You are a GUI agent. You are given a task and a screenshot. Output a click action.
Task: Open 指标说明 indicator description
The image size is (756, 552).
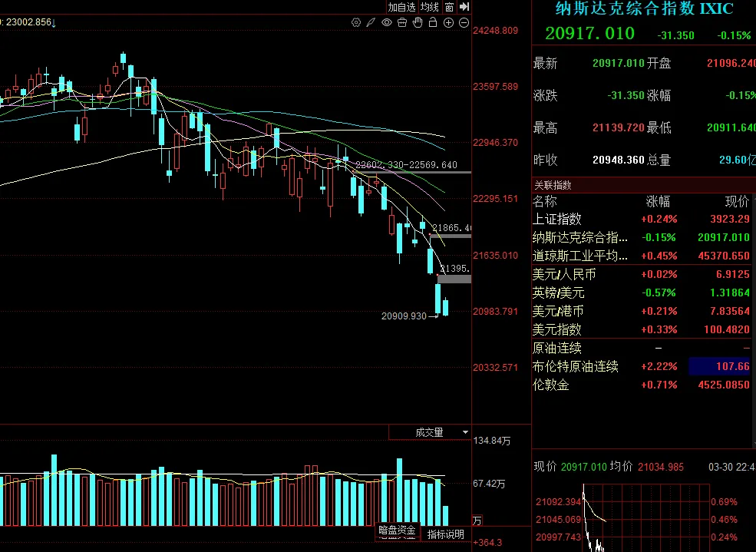point(445,534)
